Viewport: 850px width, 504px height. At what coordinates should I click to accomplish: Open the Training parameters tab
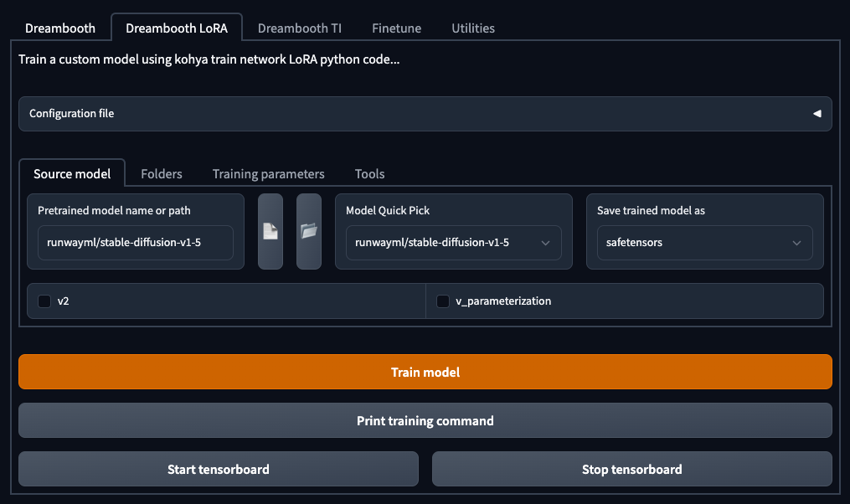[x=268, y=173]
